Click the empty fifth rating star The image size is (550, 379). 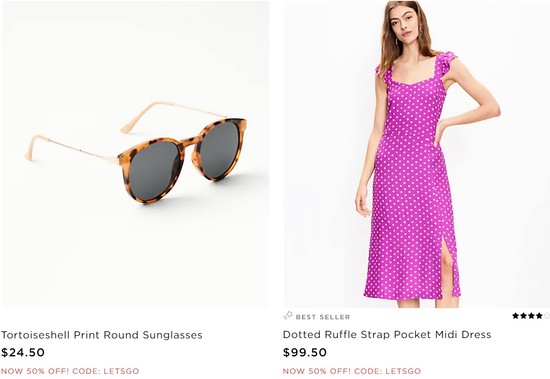coord(546,316)
